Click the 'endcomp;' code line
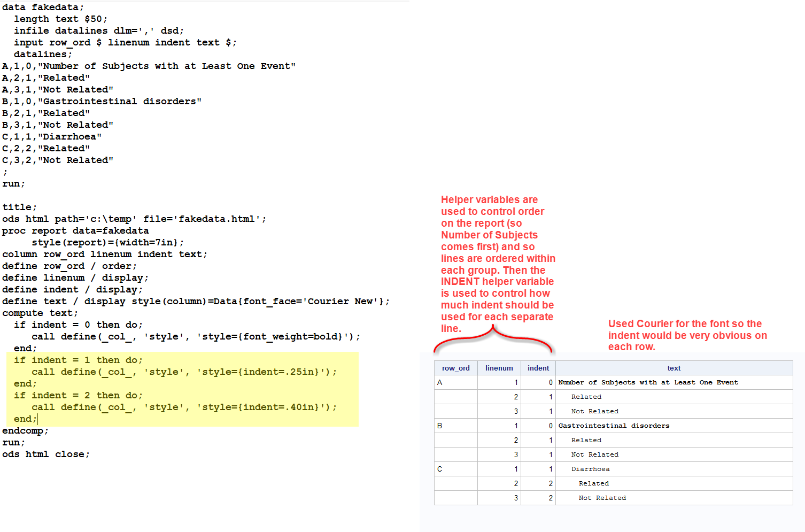This screenshot has width=805, height=532. [26, 431]
